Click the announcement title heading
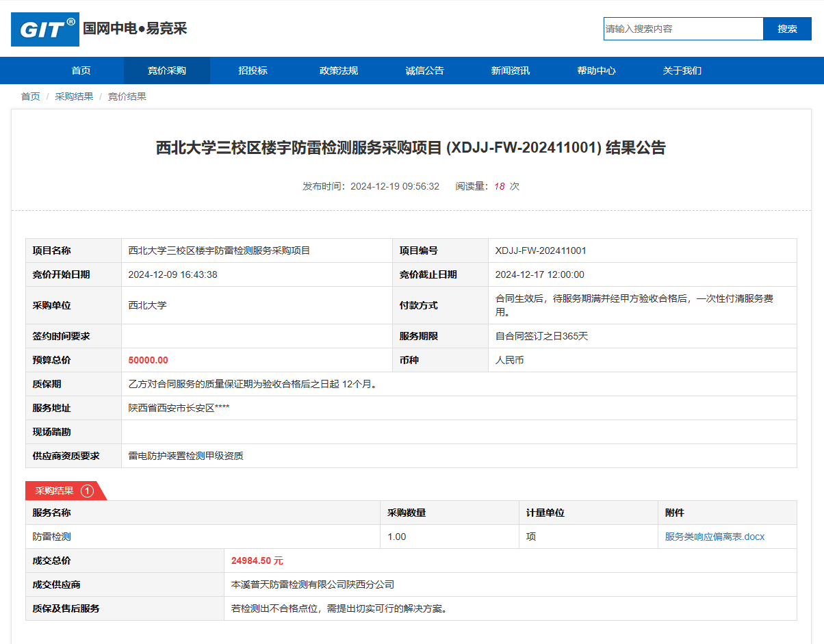824x644 pixels. (411, 148)
